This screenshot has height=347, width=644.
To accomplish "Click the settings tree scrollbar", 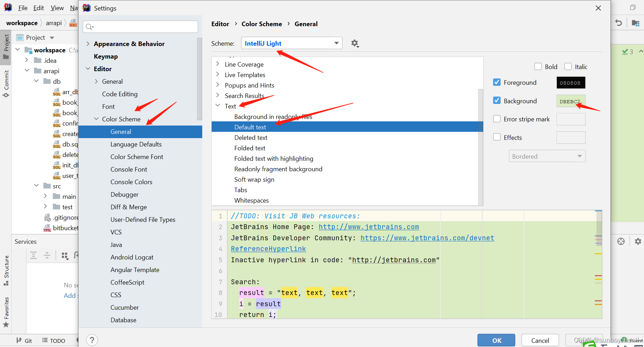I will click(199, 78).
